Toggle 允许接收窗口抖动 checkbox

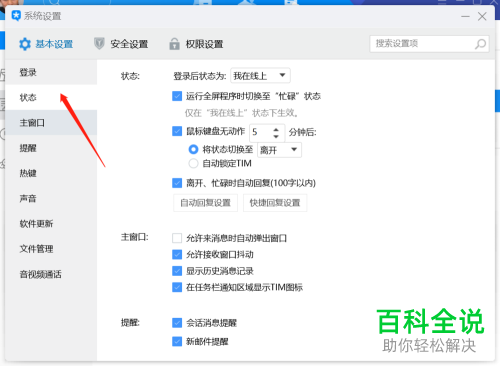coord(177,254)
